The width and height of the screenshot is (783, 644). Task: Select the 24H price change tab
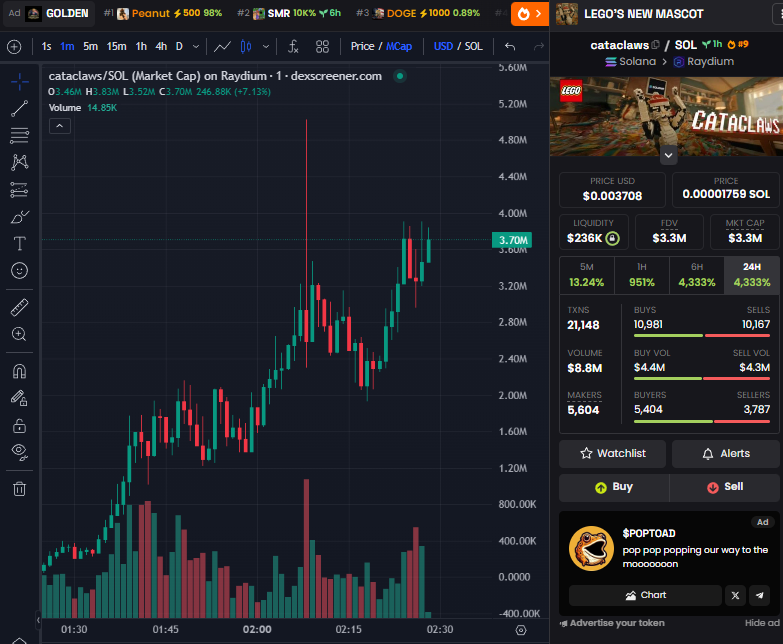(752, 275)
